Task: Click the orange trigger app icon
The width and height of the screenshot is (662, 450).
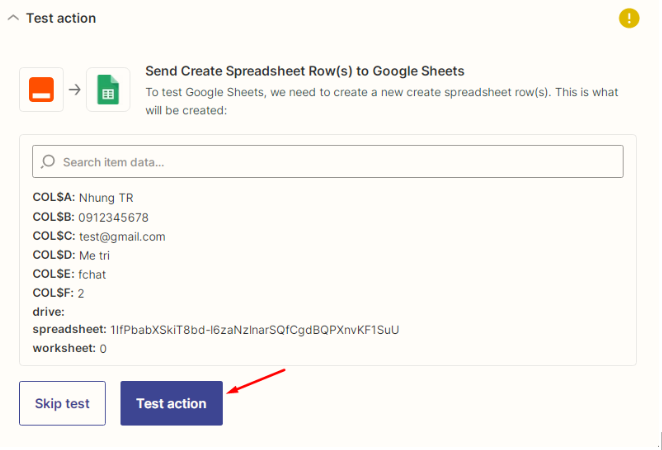Action: (x=41, y=89)
